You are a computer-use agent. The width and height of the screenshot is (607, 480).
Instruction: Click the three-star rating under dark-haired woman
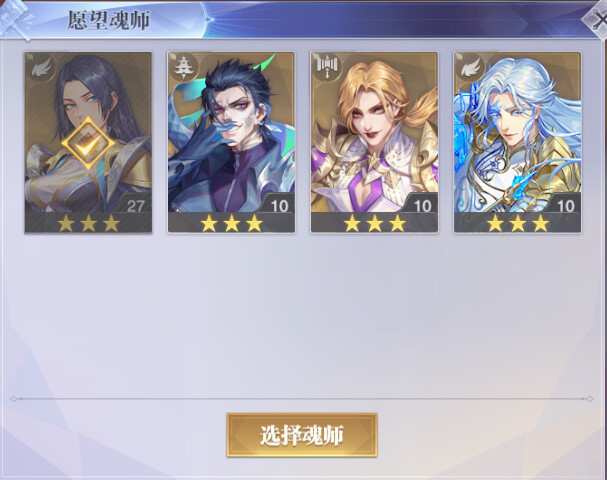(x=88, y=223)
